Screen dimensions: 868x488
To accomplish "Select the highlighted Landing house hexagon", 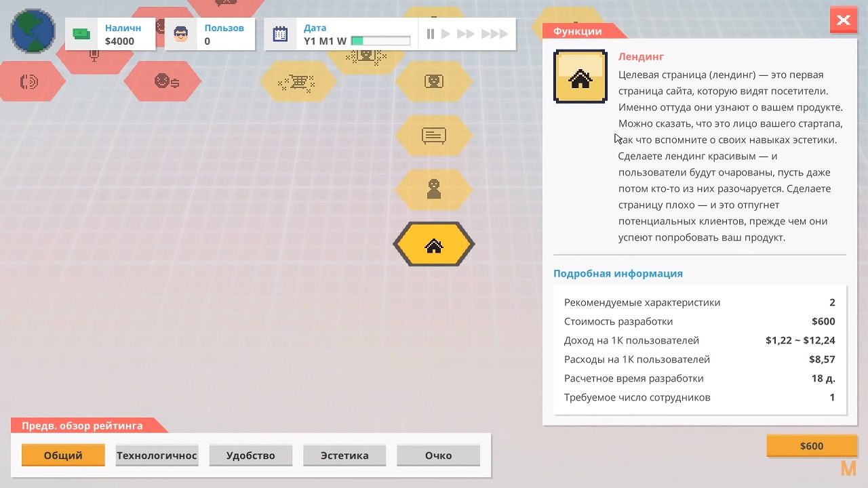I will pyautogui.click(x=434, y=245).
